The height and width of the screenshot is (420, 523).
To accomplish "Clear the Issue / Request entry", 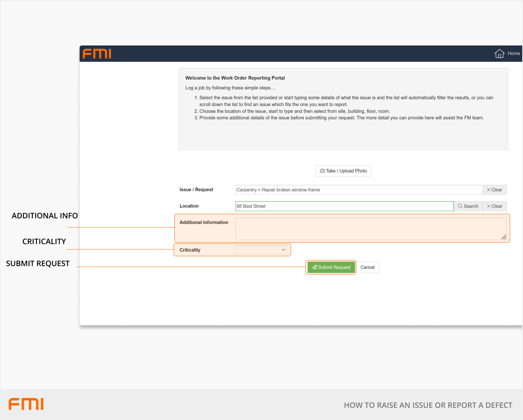I will coord(495,190).
